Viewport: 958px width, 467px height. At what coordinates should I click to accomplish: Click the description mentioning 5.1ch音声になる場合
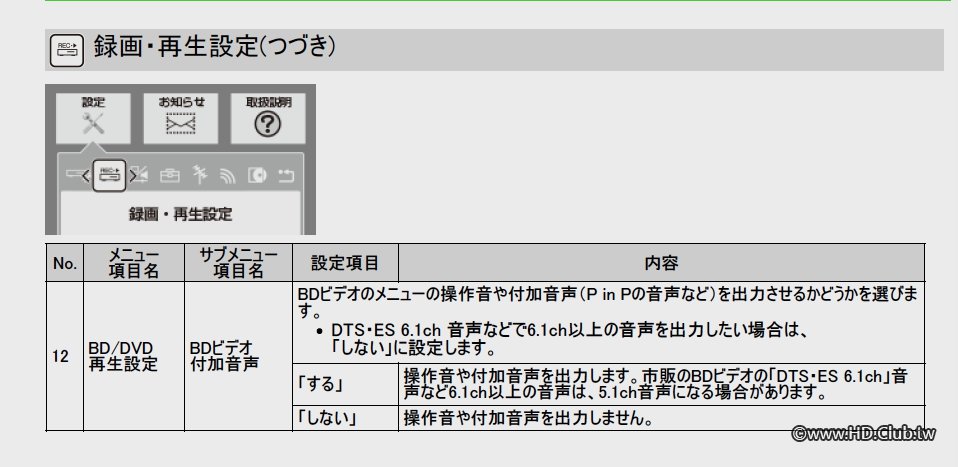pyautogui.click(x=655, y=384)
